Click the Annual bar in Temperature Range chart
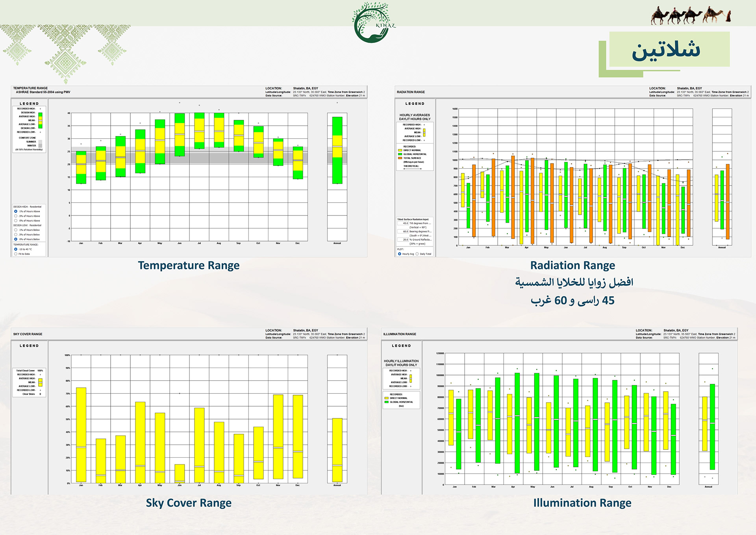 click(337, 150)
